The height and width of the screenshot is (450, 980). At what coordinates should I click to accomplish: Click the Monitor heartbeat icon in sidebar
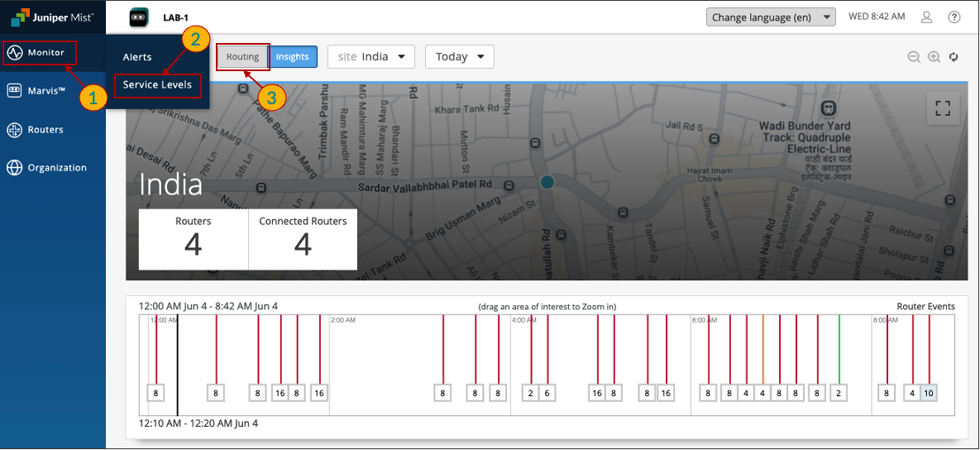pos(15,53)
